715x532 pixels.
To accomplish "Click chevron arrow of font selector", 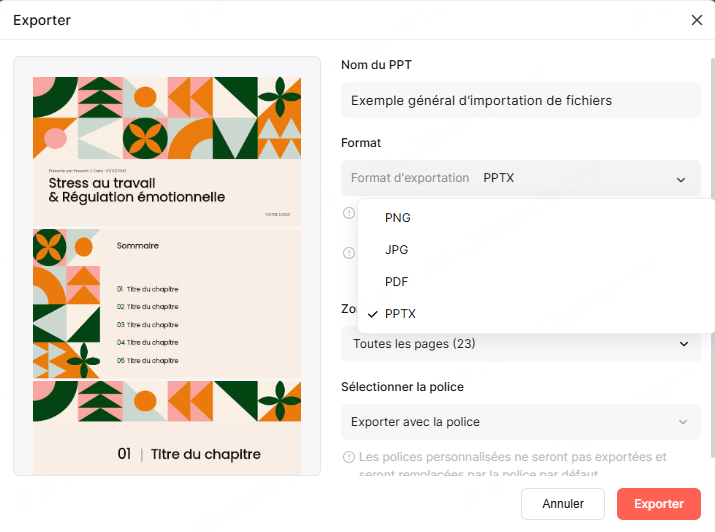I will pyautogui.click(x=683, y=422).
